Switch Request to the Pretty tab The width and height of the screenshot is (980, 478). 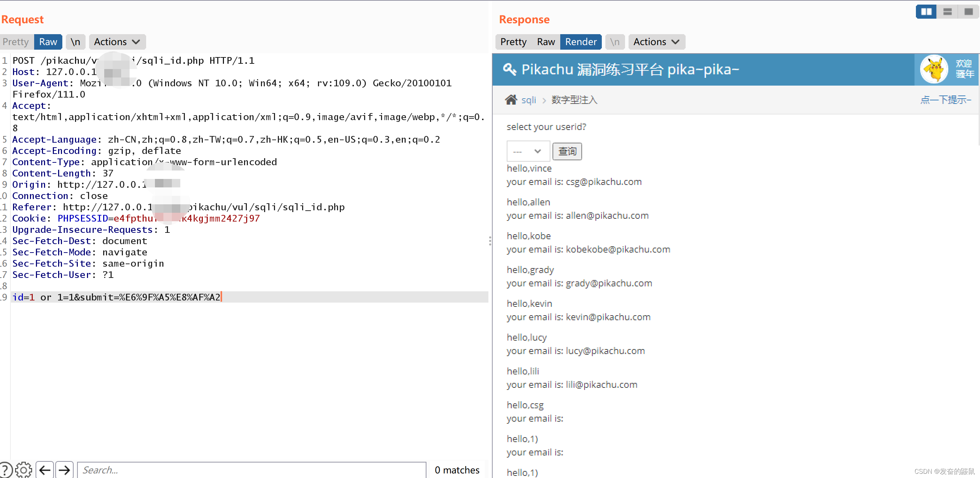(15, 42)
